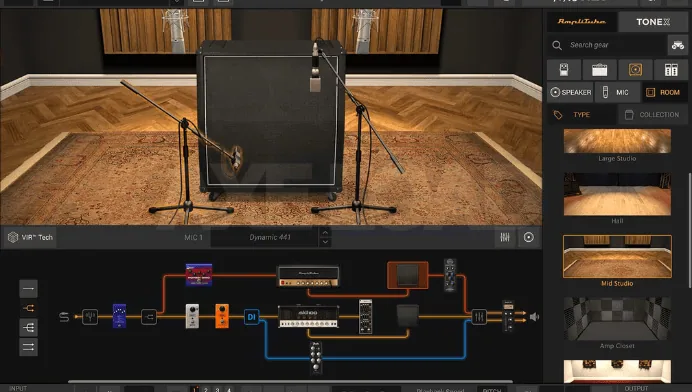This screenshot has height=392, width=692.
Task: Select the Large Studio room thumbnail
Action: [x=617, y=141]
